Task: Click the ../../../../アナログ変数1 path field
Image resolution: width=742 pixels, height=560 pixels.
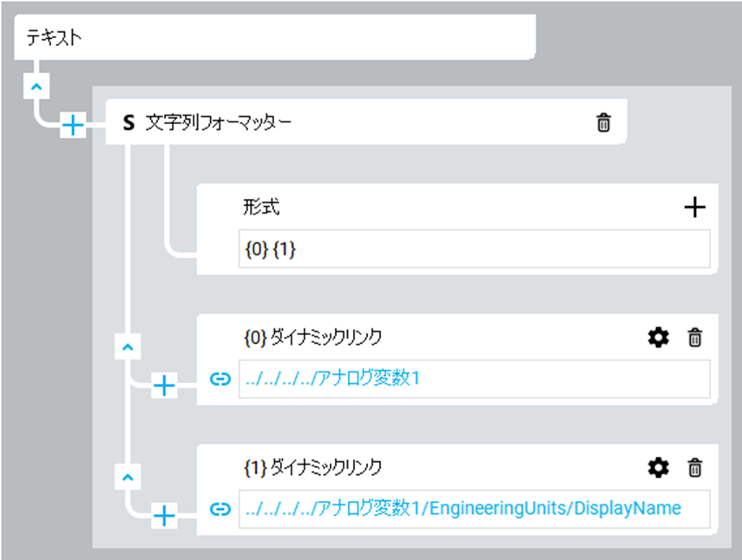Action: 474,379
